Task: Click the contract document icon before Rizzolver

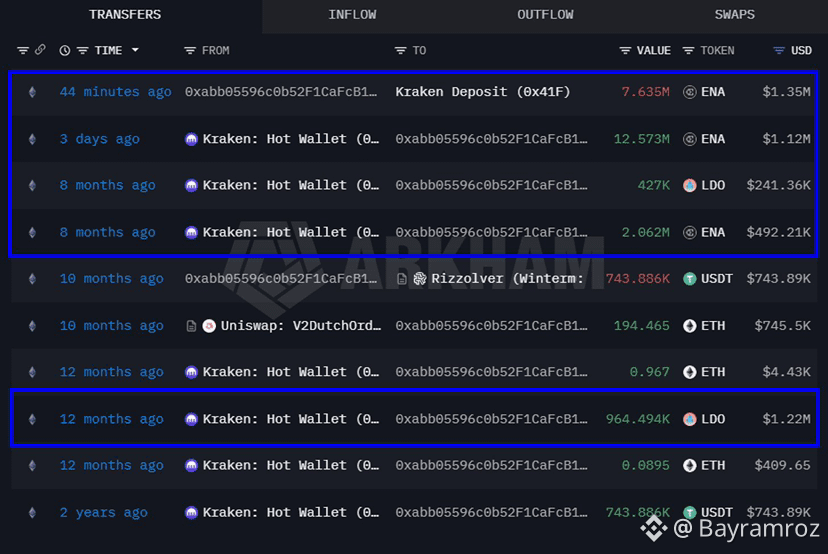Action: [x=401, y=279]
